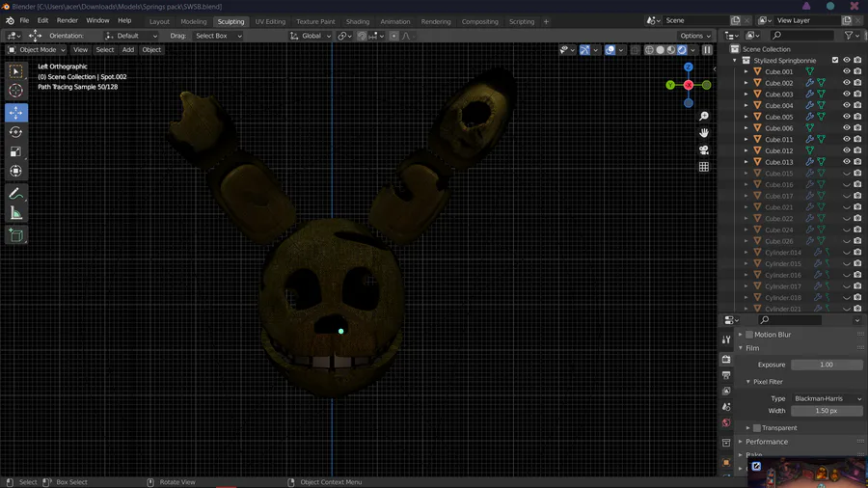
Task: Open the File menu
Action: pos(24,20)
